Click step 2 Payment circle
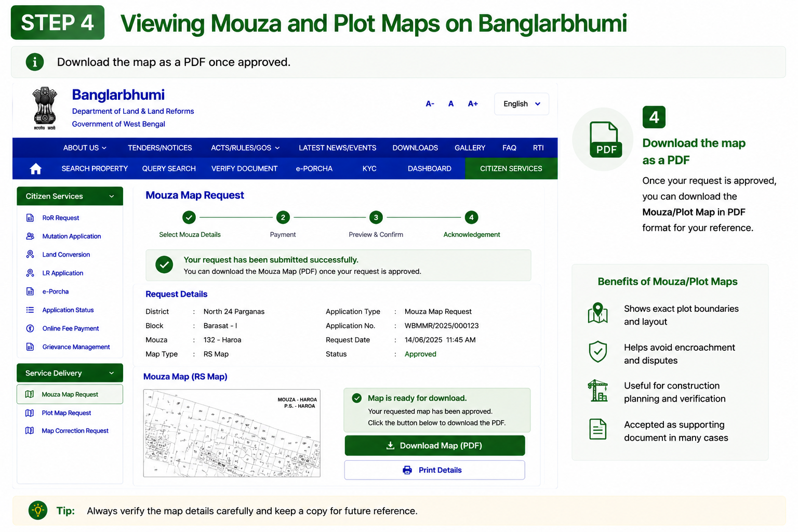The width and height of the screenshot is (798, 532). coord(283,217)
